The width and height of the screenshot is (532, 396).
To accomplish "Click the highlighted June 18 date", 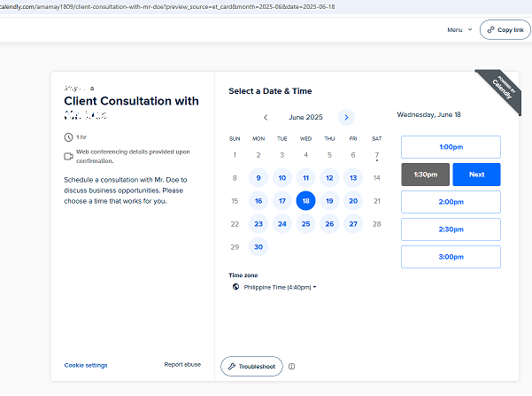I will (305, 201).
